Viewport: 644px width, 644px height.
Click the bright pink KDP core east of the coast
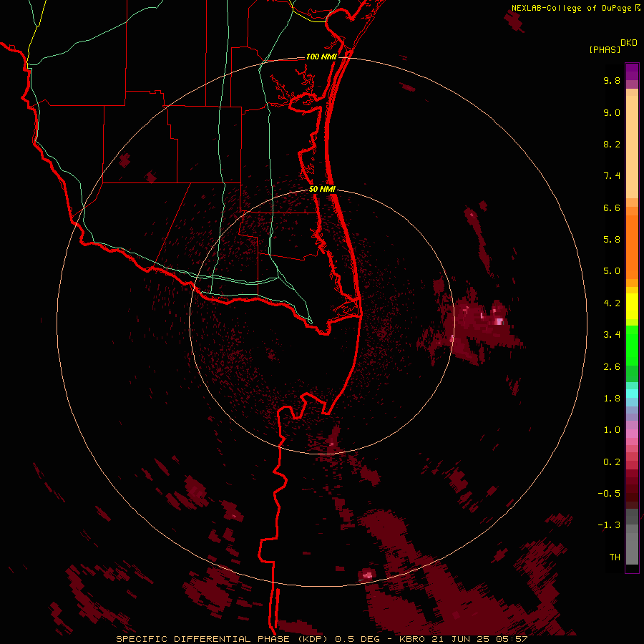click(499, 321)
